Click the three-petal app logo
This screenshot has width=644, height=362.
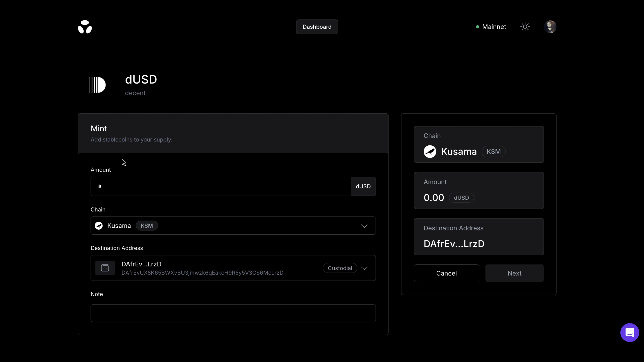point(85,27)
